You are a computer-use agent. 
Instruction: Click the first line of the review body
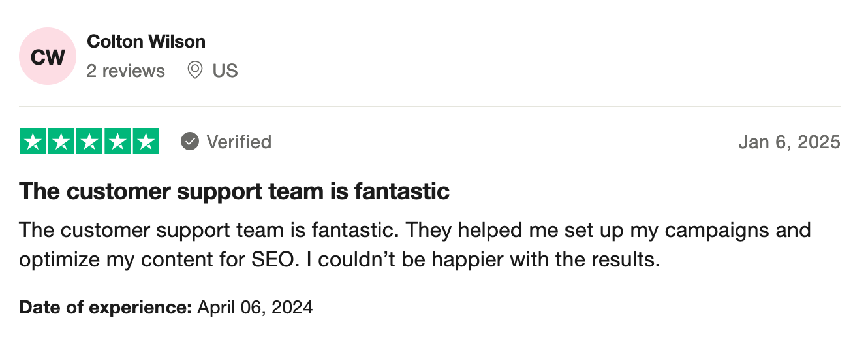pos(415,230)
